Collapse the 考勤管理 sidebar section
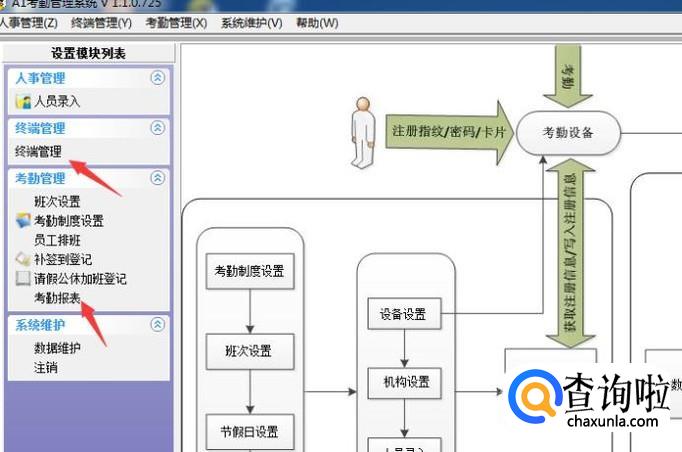Screen dimensions: 682x452 pyautogui.click(x=157, y=178)
